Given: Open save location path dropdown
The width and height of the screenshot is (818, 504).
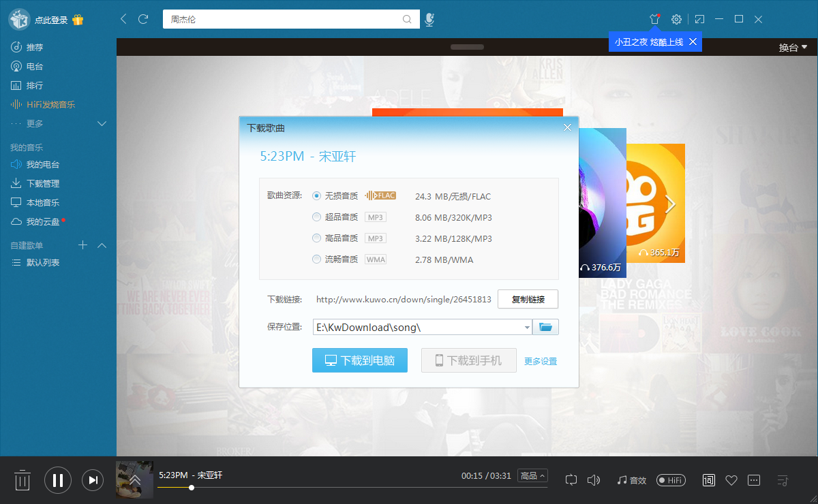Looking at the screenshot, I should [527, 328].
